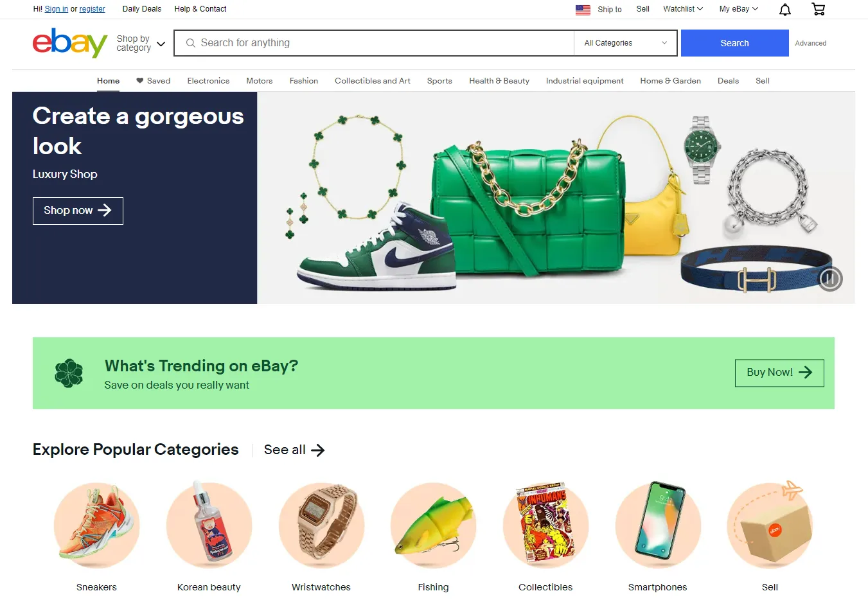Click the Buy Now! button
Screen dimensions: 868x600
pos(779,373)
